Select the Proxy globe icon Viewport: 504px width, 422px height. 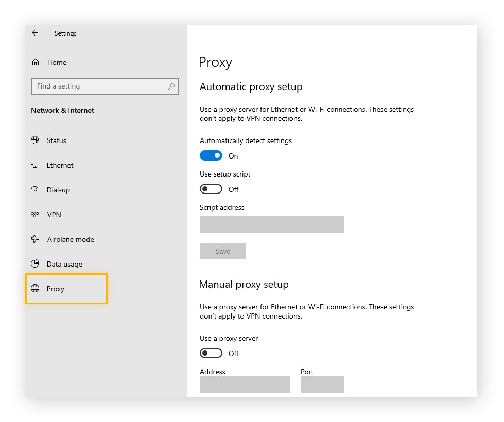35,289
